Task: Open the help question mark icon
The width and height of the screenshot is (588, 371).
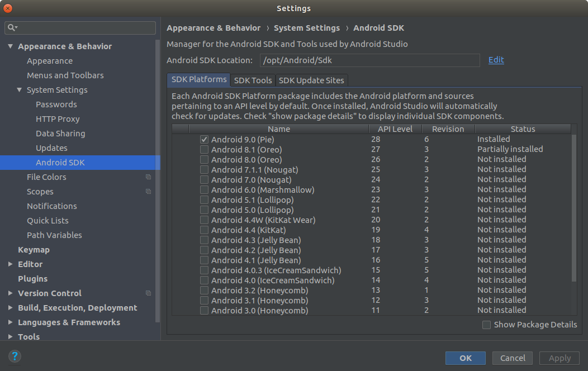Action: tap(15, 356)
